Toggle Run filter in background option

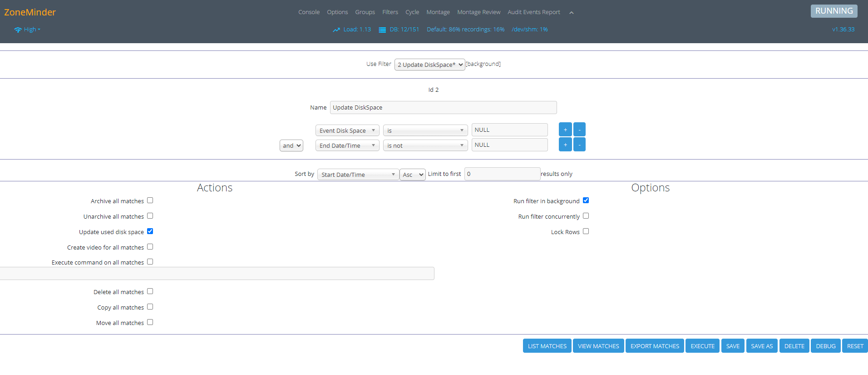[x=586, y=200]
